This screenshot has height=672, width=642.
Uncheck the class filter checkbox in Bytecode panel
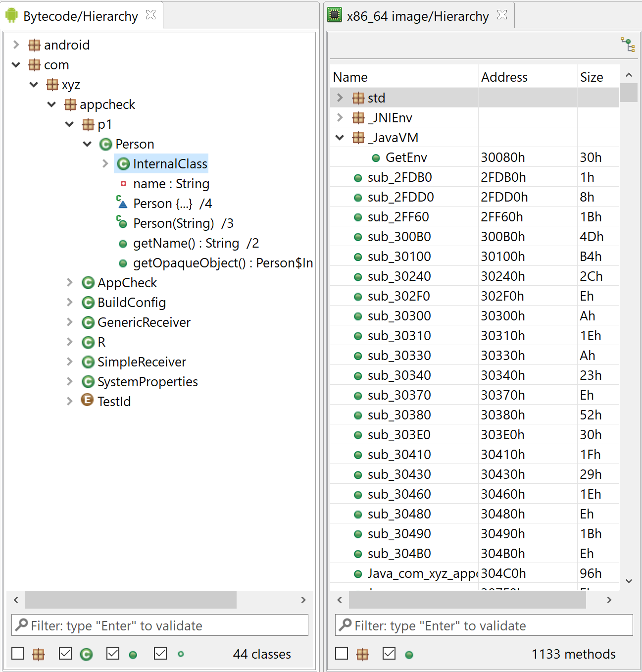pos(65,654)
